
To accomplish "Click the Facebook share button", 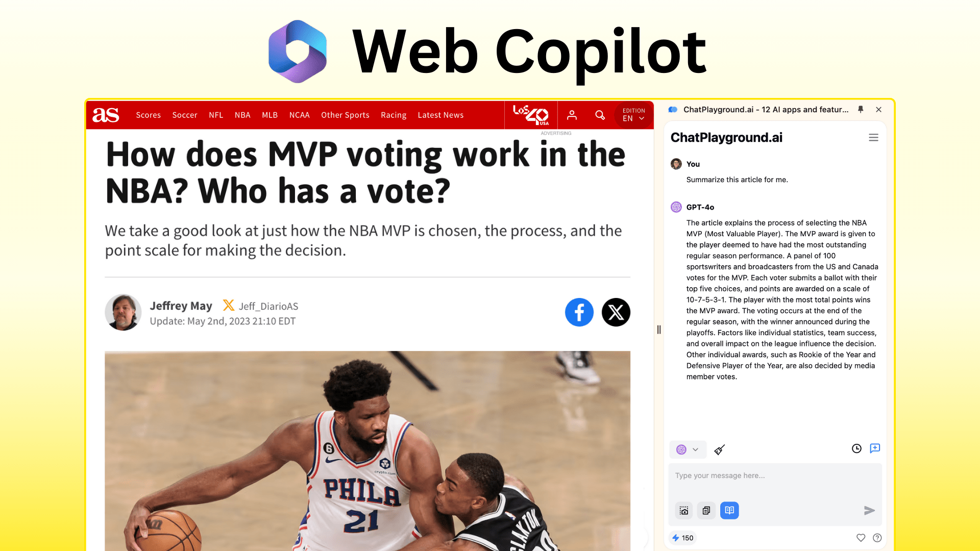I will click(x=579, y=312).
